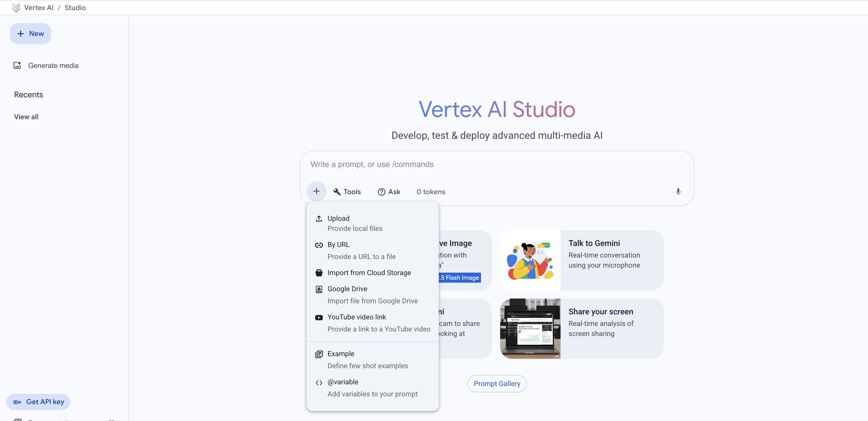Screen dimensions: 868x421
Task: Select Upload local files menu entry
Action: point(372,223)
